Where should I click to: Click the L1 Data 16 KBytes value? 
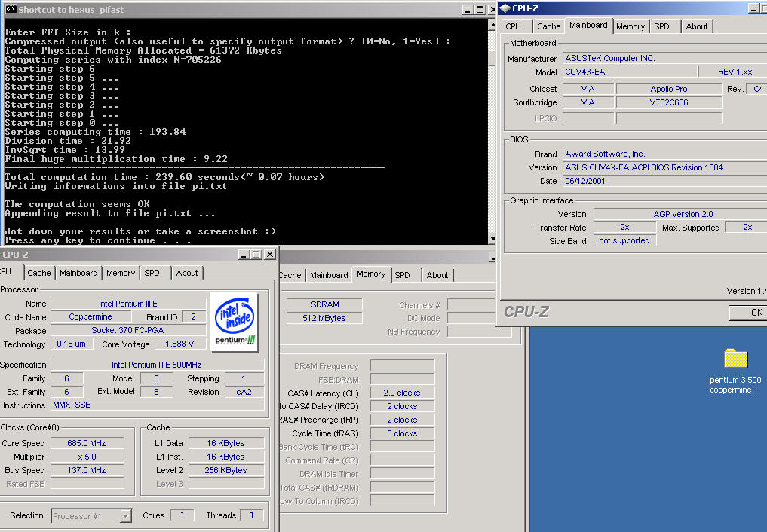[226, 443]
